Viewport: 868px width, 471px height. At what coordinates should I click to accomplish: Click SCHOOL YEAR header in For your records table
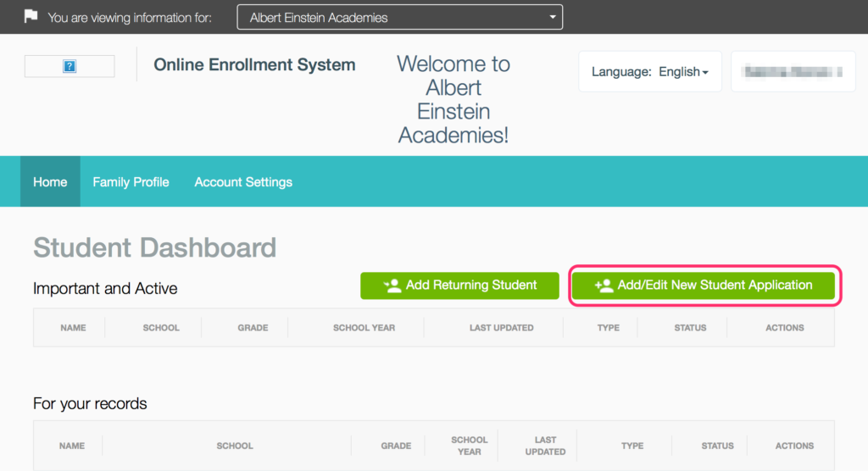tap(470, 446)
